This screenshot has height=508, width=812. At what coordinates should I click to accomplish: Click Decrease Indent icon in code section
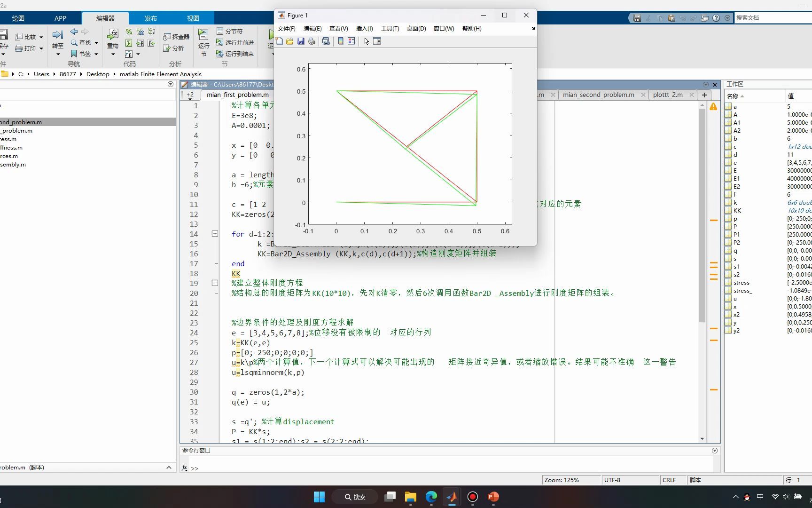click(151, 43)
